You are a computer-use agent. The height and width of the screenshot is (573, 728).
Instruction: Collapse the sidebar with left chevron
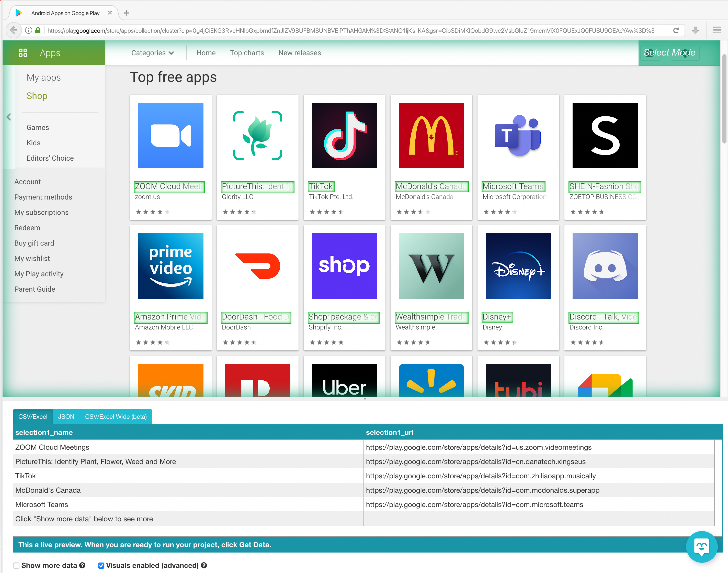(x=9, y=117)
